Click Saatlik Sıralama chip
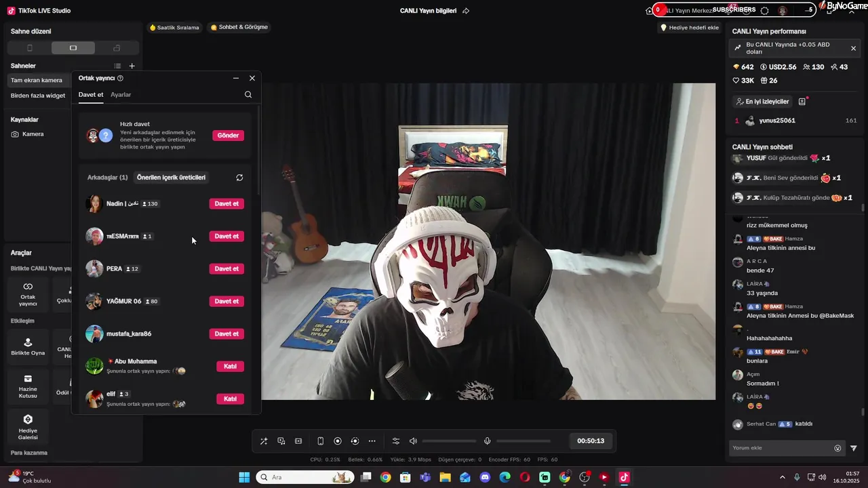This screenshot has height=488, width=868. [x=174, y=28]
